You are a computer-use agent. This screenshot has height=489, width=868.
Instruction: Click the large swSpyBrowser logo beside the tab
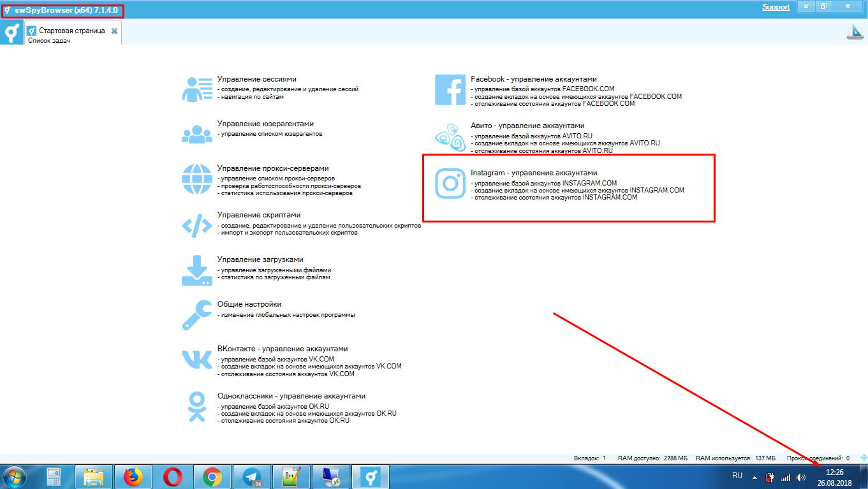tap(11, 32)
